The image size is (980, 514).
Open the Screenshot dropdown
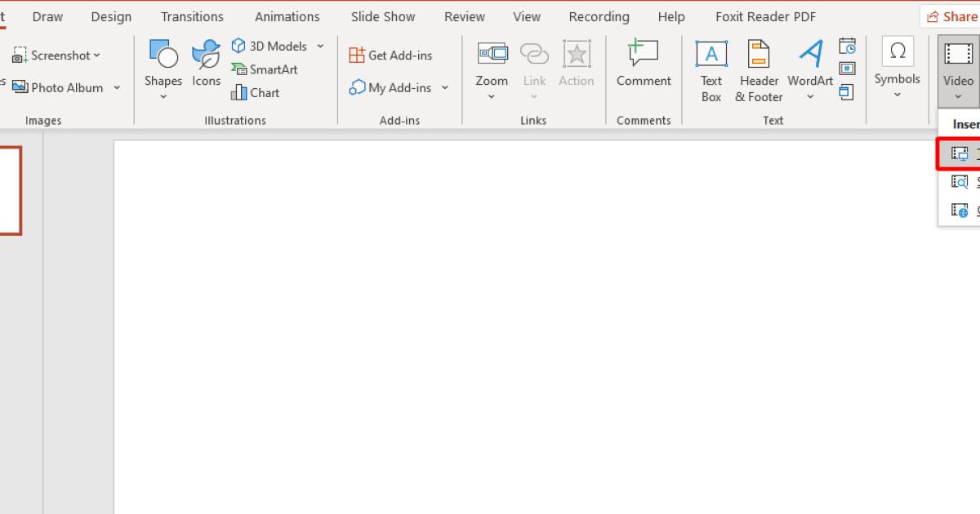coord(56,55)
